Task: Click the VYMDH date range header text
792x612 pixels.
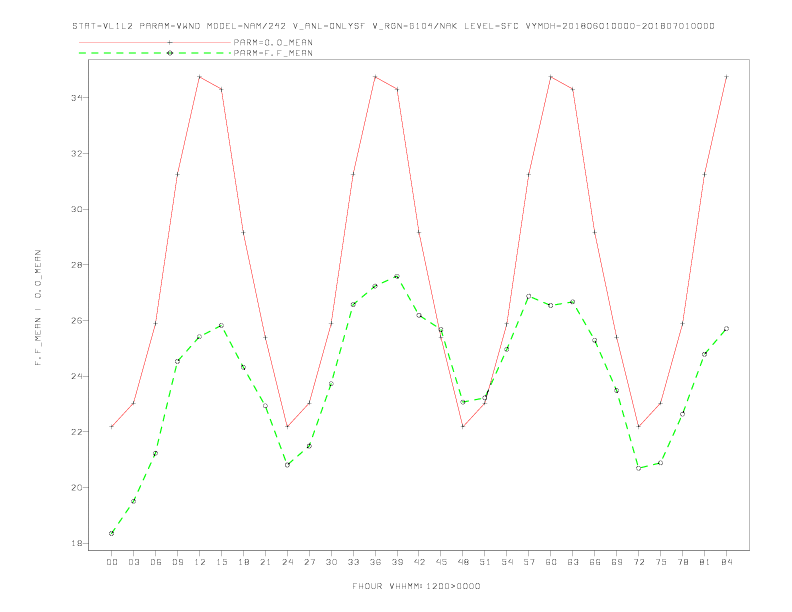Action: click(x=620, y=26)
